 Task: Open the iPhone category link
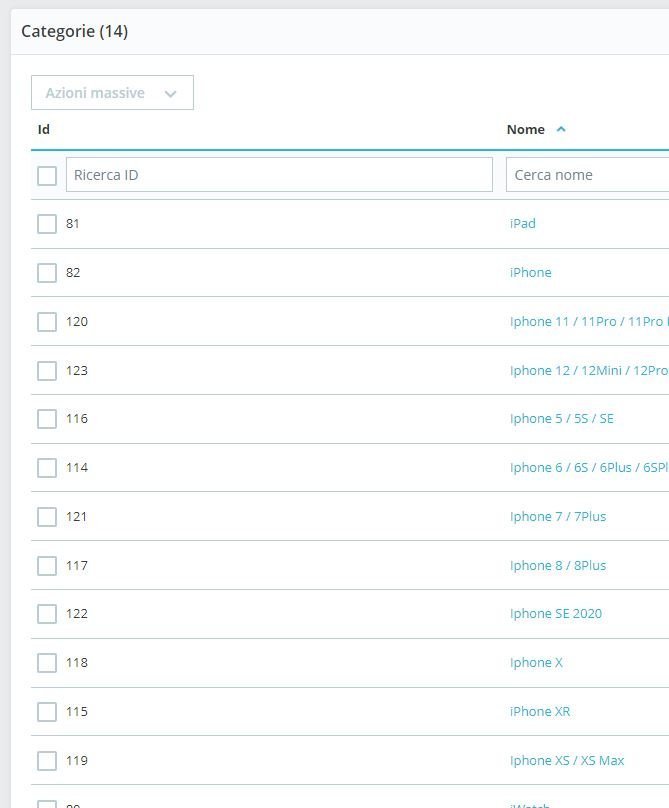530,273
